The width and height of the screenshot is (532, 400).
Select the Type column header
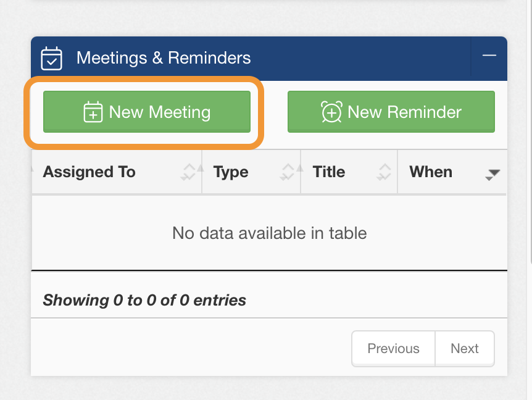coord(230,172)
